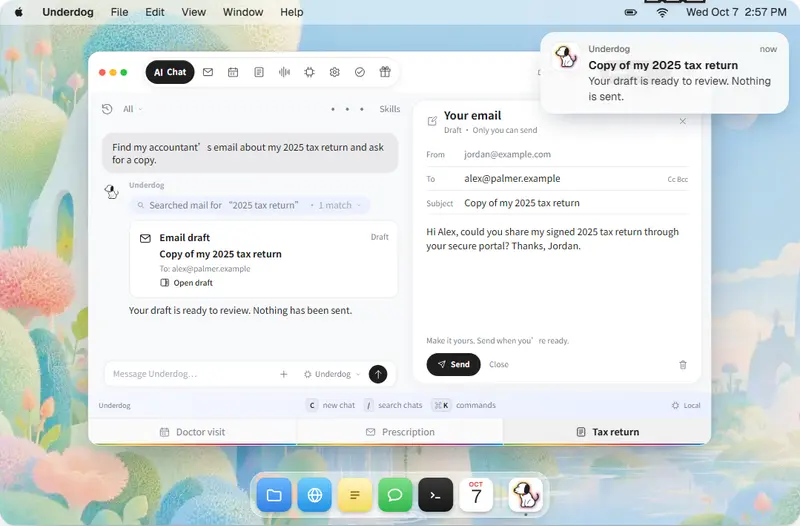800x526 pixels.
Task: Click the Local status indicator
Action: 686,405
